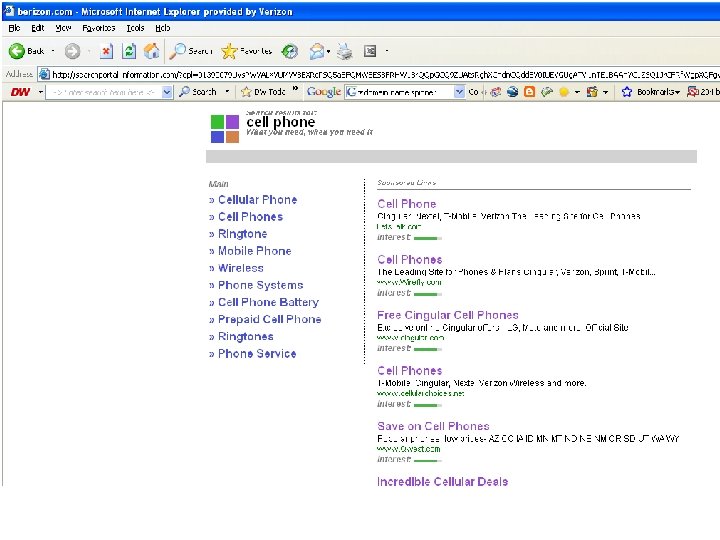Open the Ringtone link
Screen dimensions: 720x540
(x=242, y=234)
